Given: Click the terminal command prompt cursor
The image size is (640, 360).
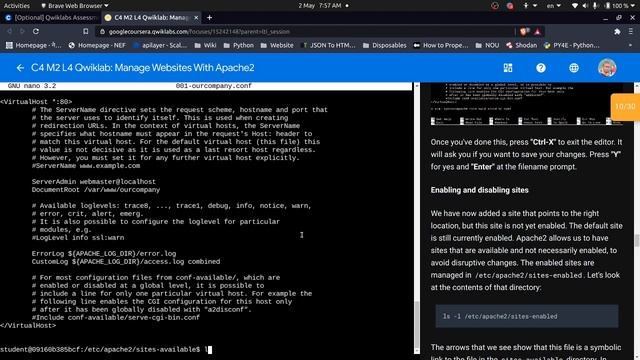Looking at the screenshot, I should pos(209,349).
